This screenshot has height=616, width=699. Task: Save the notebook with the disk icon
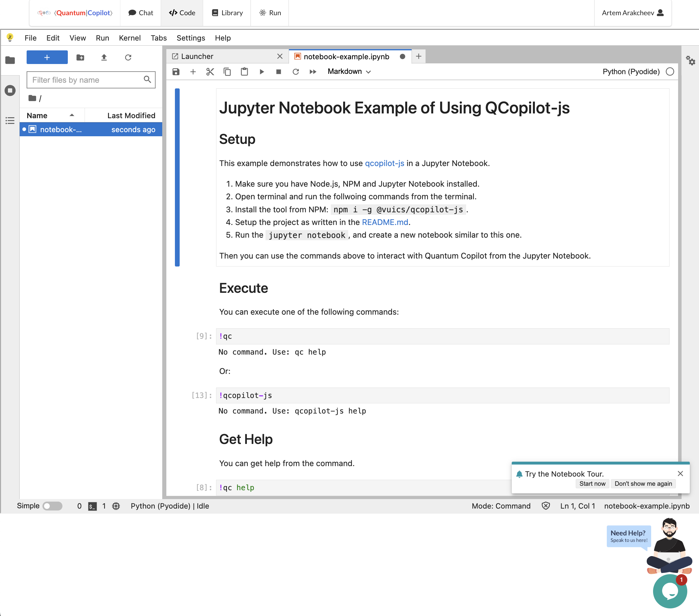[176, 72]
